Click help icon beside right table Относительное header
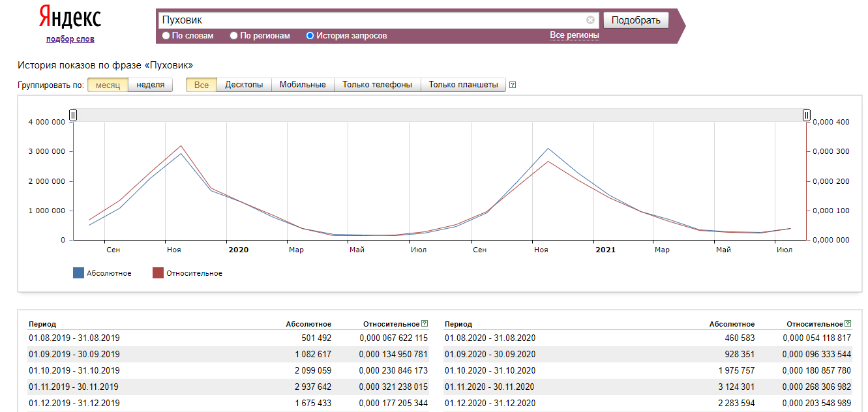 pos(848,323)
